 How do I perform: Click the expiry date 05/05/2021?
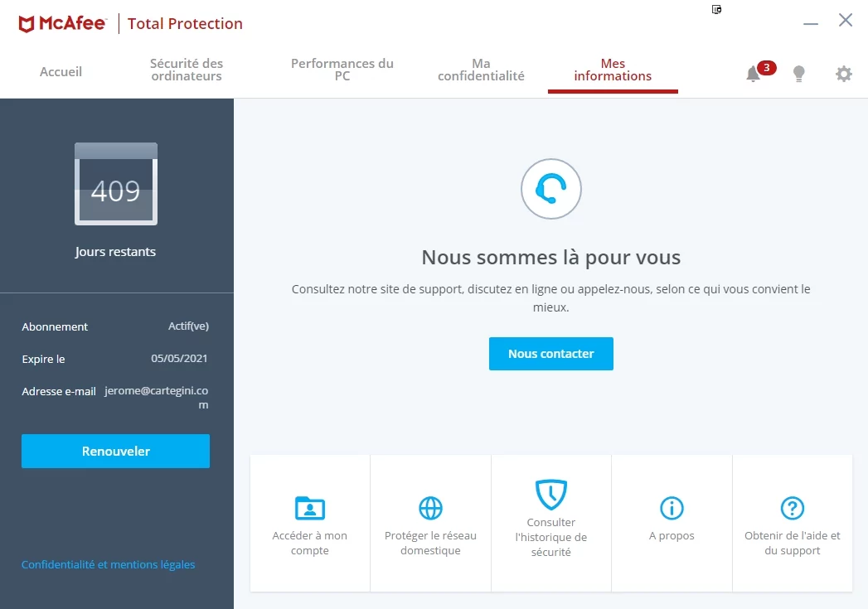point(179,359)
